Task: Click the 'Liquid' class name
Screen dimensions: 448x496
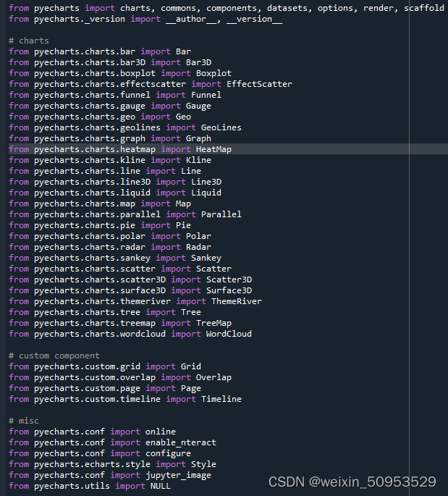Action: tap(206, 193)
